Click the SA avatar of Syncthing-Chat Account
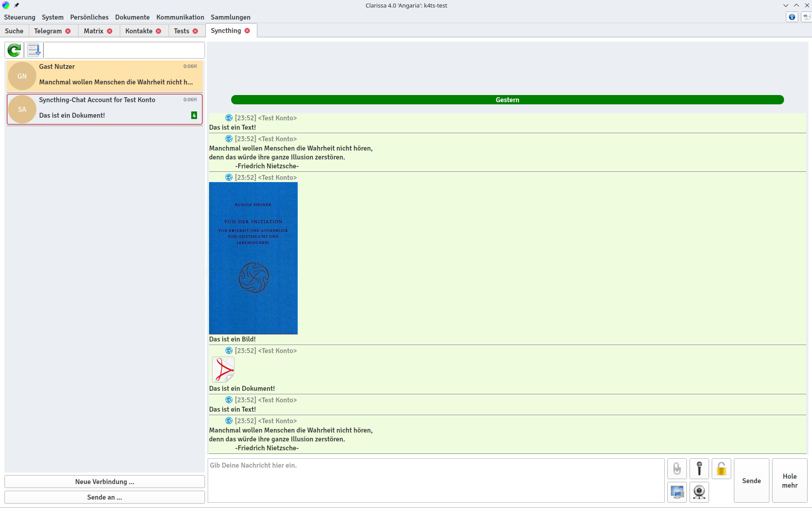 (x=22, y=109)
